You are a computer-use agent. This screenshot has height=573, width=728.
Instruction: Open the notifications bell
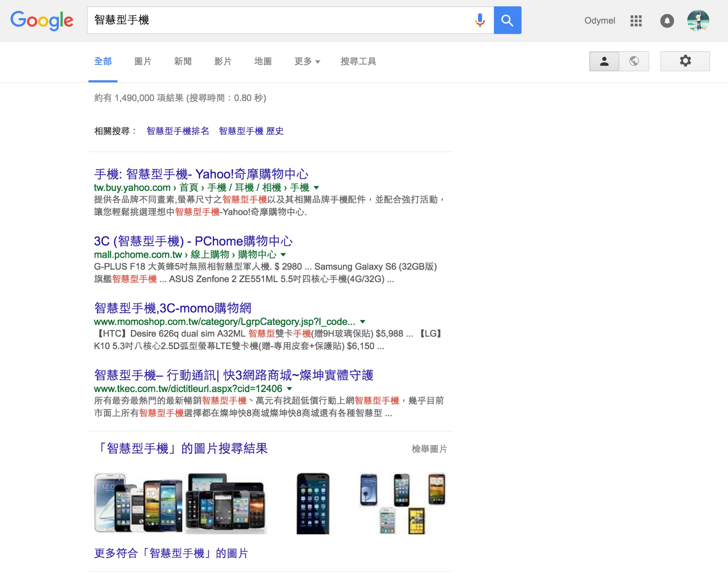point(667,21)
